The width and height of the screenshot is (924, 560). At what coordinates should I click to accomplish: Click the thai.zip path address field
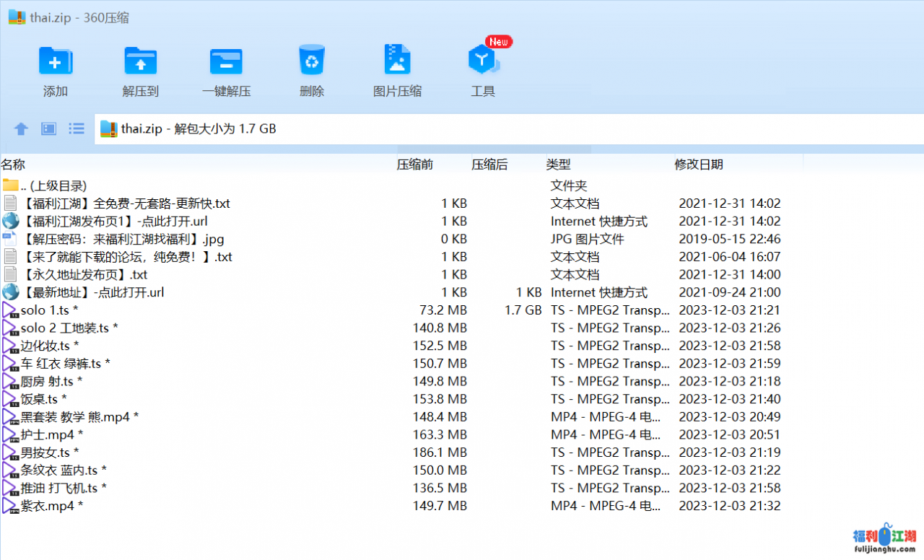coord(505,129)
